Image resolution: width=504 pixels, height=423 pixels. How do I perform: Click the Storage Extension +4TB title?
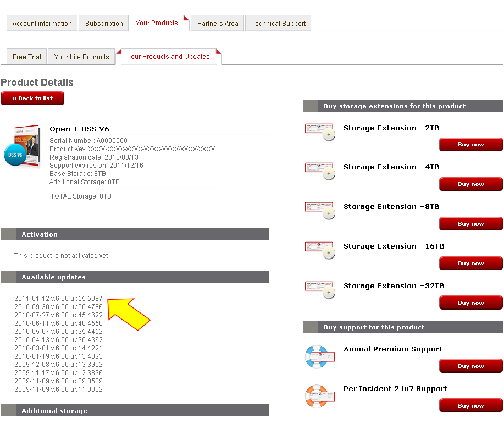(391, 167)
